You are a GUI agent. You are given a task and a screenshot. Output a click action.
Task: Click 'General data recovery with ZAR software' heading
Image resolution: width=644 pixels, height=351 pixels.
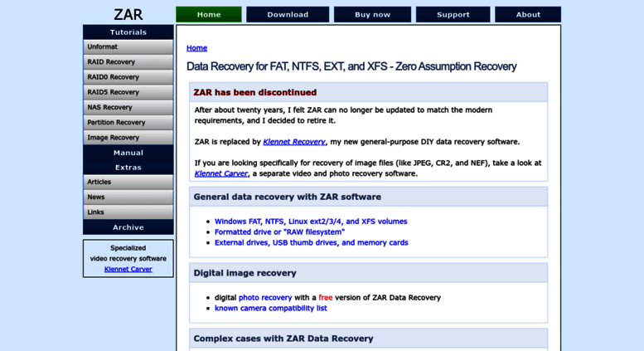(287, 197)
